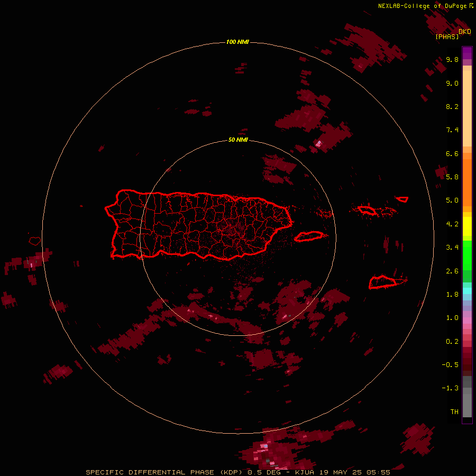
Task: Click the 05:55 timestamp
Action: [378, 472]
